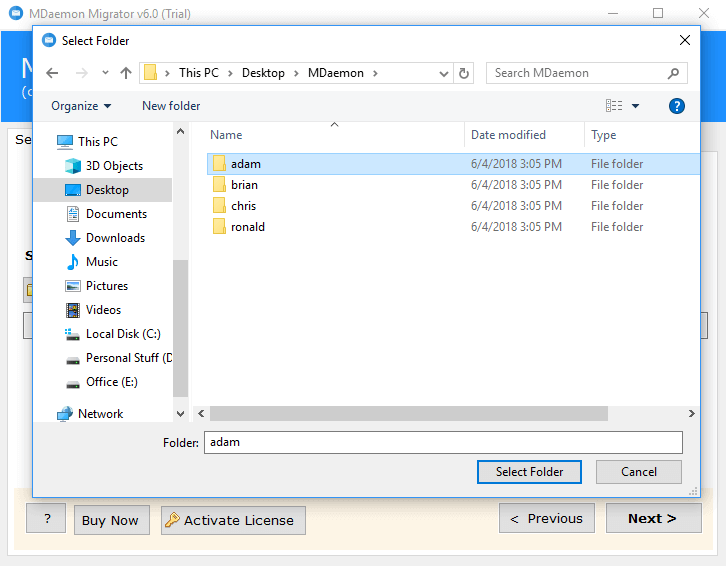Open Office (E:) drive
Viewport: 726px width, 566px height.
point(112,383)
